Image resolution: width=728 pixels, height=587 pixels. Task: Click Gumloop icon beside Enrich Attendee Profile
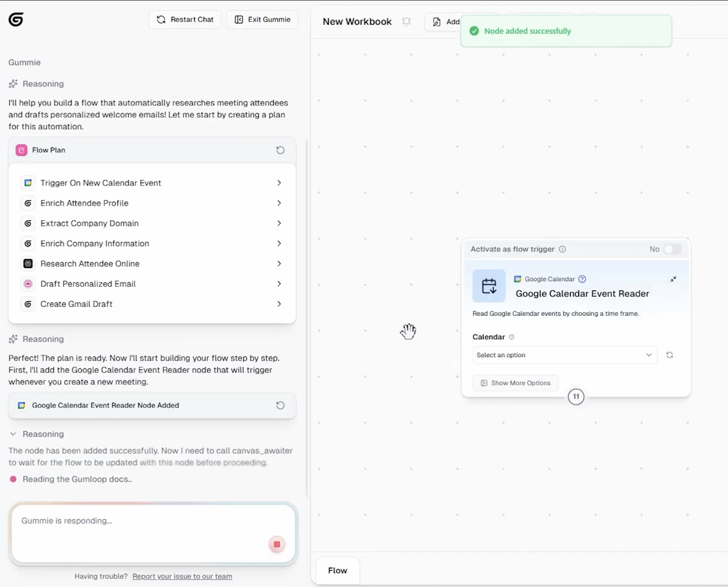tap(28, 203)
